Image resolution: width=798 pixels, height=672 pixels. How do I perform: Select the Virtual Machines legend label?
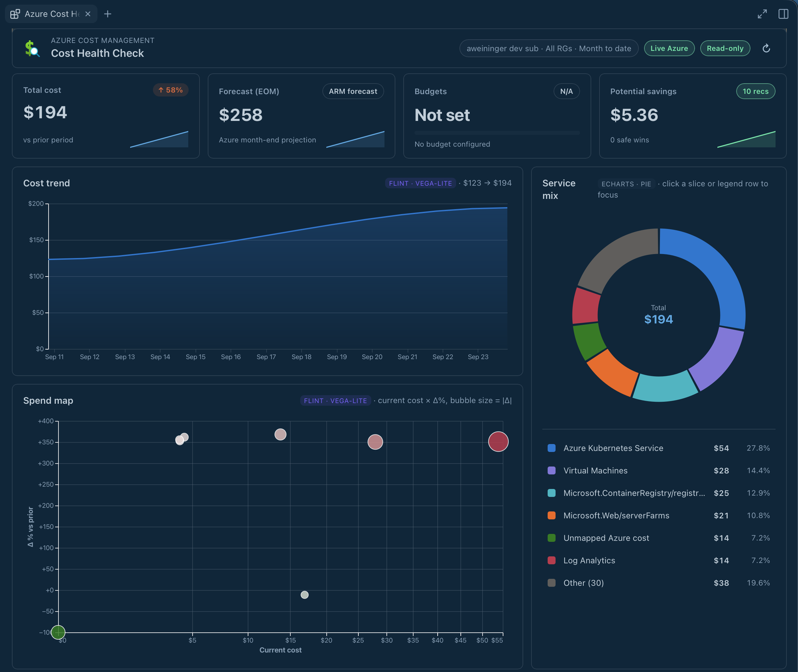pos(595,470)
